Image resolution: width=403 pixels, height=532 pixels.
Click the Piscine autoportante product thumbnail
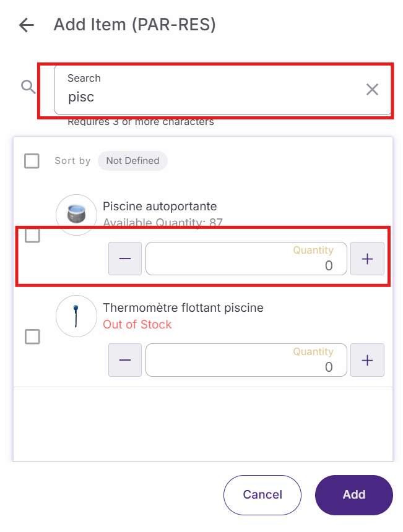pyautogui.click(x=76, y=215)
